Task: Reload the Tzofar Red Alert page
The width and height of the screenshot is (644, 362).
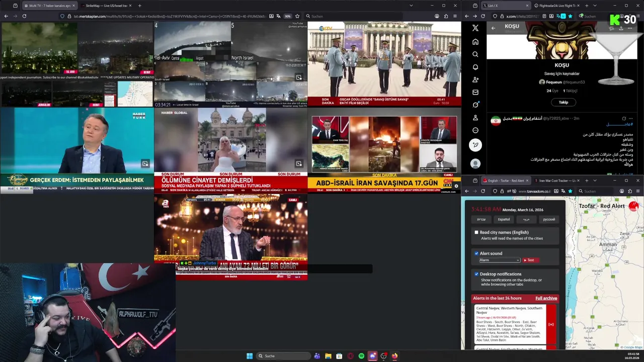Action: 483,191
